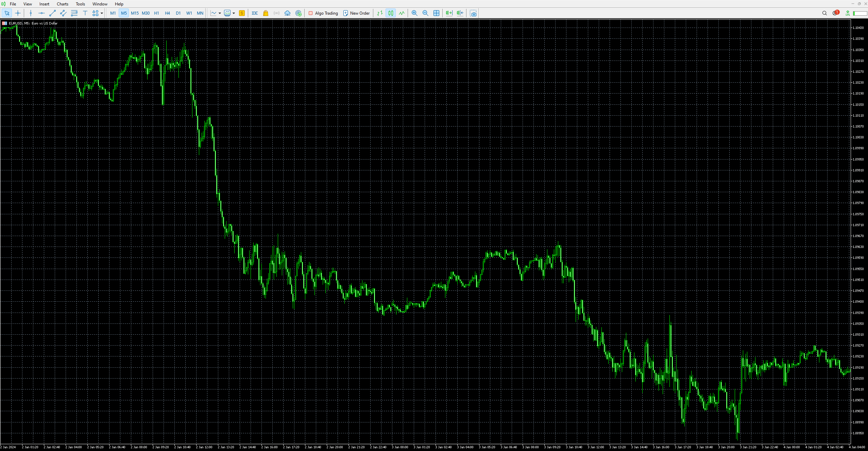Click the New Order button

356,13
